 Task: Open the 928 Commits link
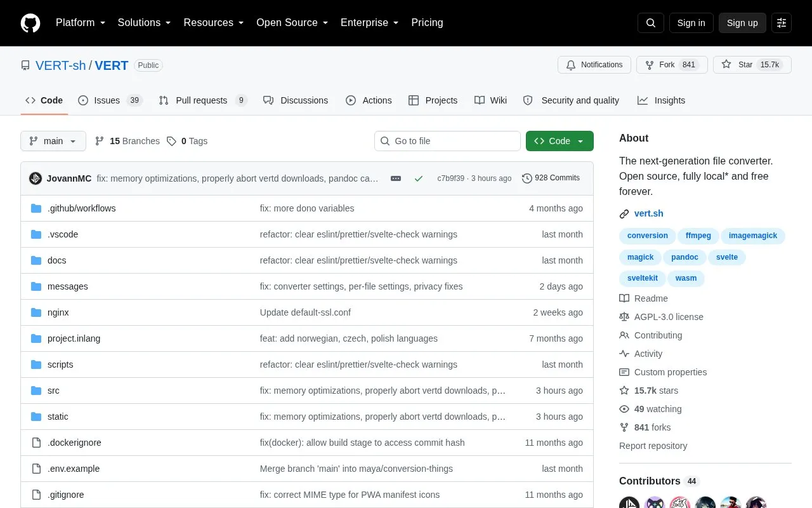coord(551,178)
